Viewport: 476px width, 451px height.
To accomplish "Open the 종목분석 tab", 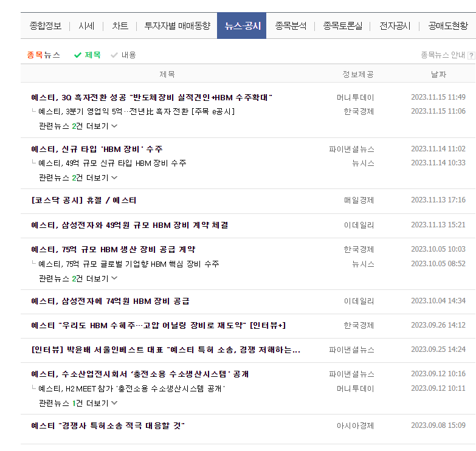I will pyautogui.click(x=291, y=26).
